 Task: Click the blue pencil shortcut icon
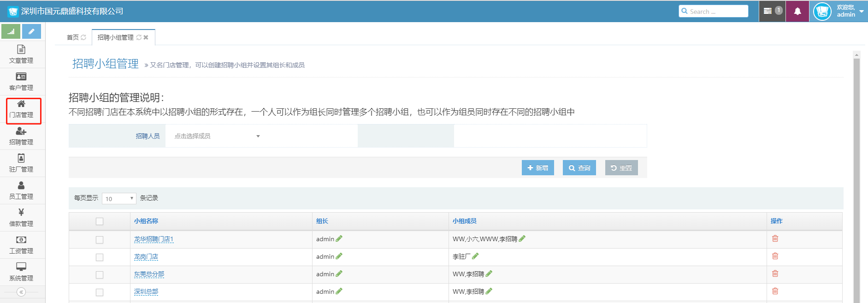point(31,31)
